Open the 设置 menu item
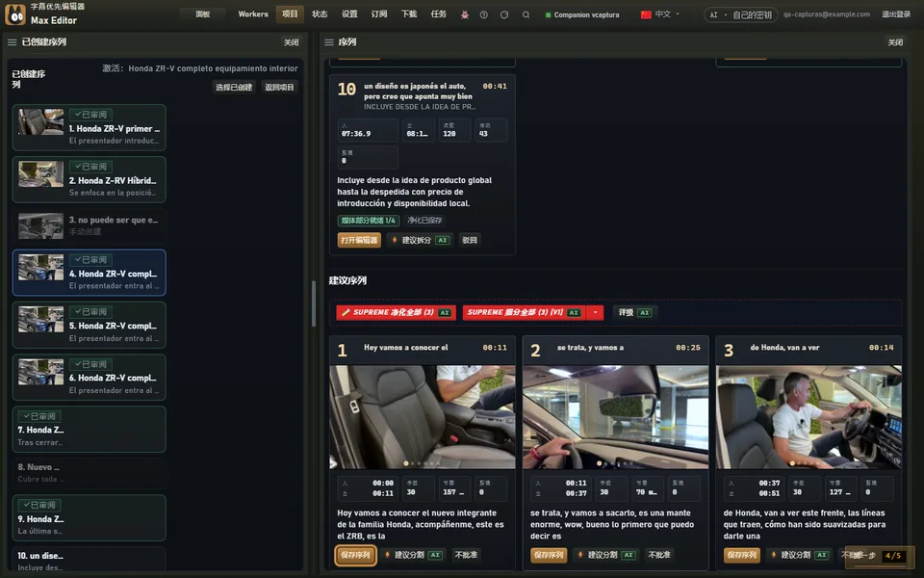This screenshot has height=578, width=924. (x=349, y=14)
